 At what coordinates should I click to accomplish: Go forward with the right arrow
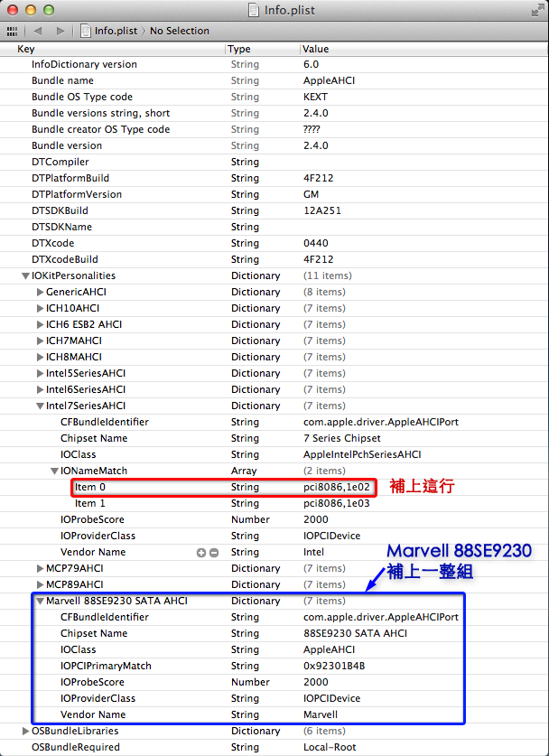point(60,31)
